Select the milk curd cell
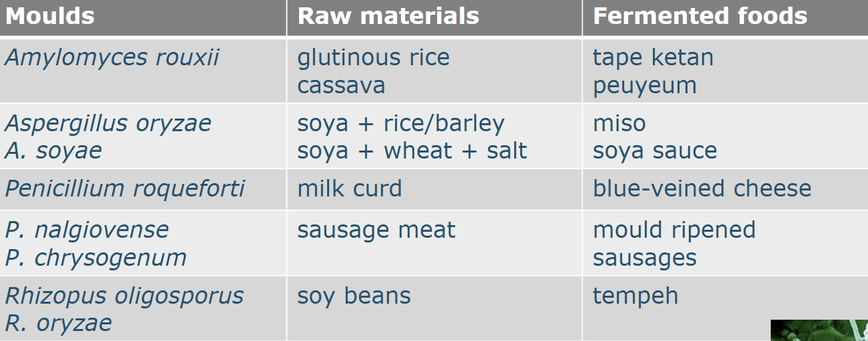Image resolution: width=868 pixels, height=341 pixels. 349,188
